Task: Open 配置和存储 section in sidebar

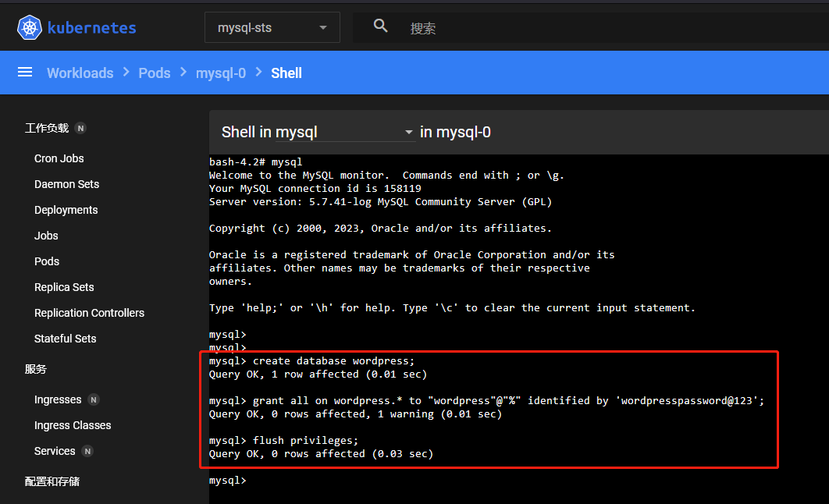Action: [x=52, y=481]
